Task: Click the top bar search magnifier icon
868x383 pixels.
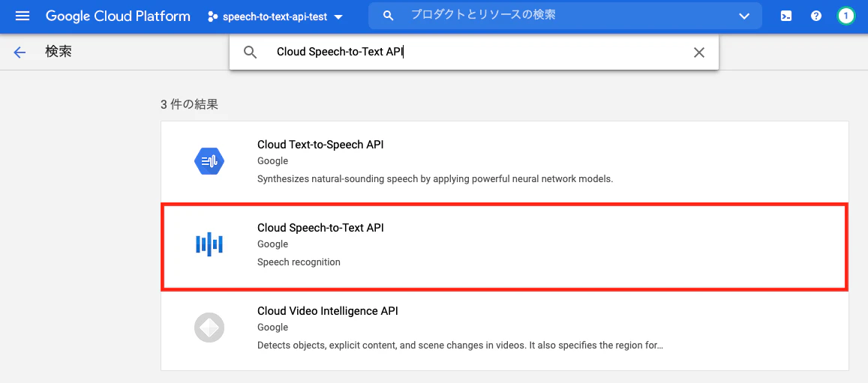Action: pyautogui.click(x=388, y=16)
